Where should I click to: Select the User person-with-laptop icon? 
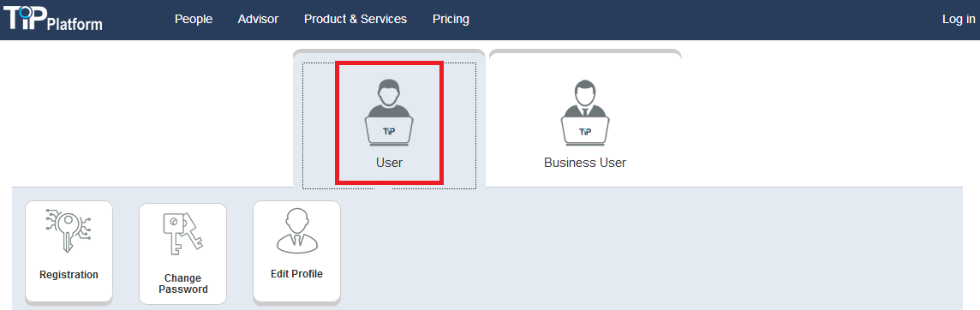point(389,112)
